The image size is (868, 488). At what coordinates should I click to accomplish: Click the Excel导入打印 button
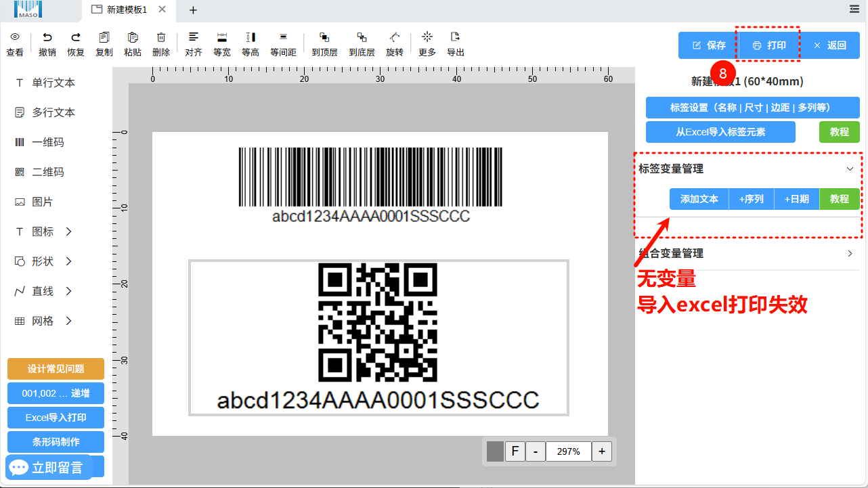pos(56,418)
